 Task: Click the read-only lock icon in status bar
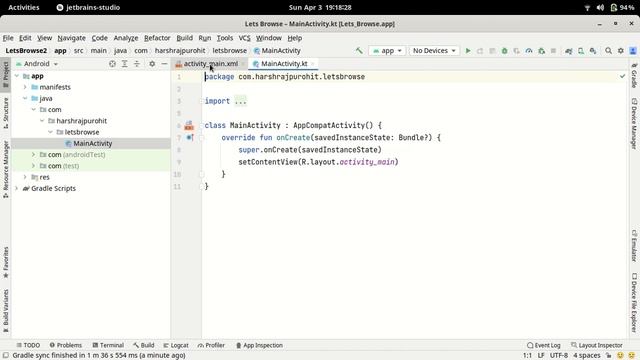pyautogui.click(x=609, y=356)
